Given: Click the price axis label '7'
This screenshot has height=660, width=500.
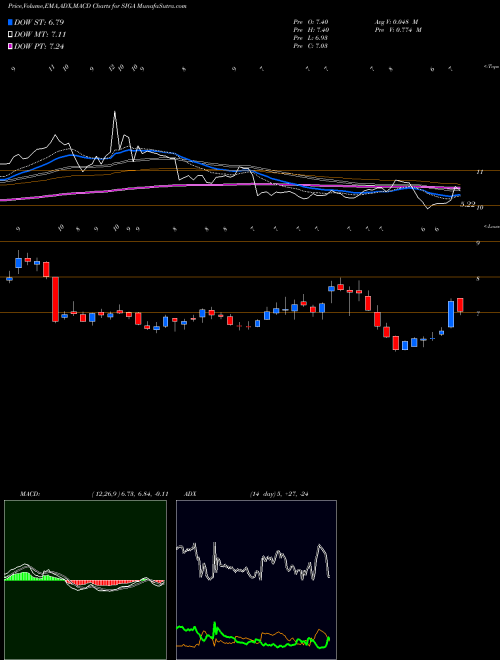Looking at the screenshot, I should (x=478, y=314).
